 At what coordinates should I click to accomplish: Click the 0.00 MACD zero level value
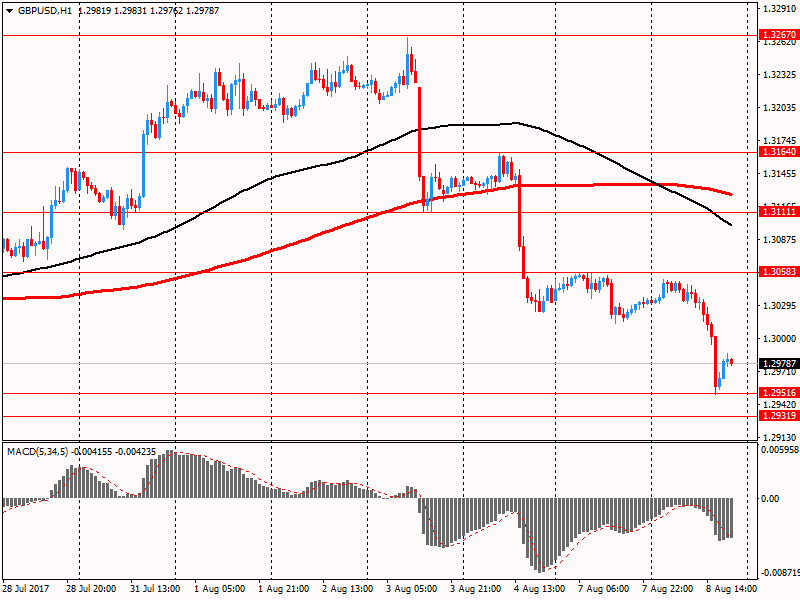(770, 498)
